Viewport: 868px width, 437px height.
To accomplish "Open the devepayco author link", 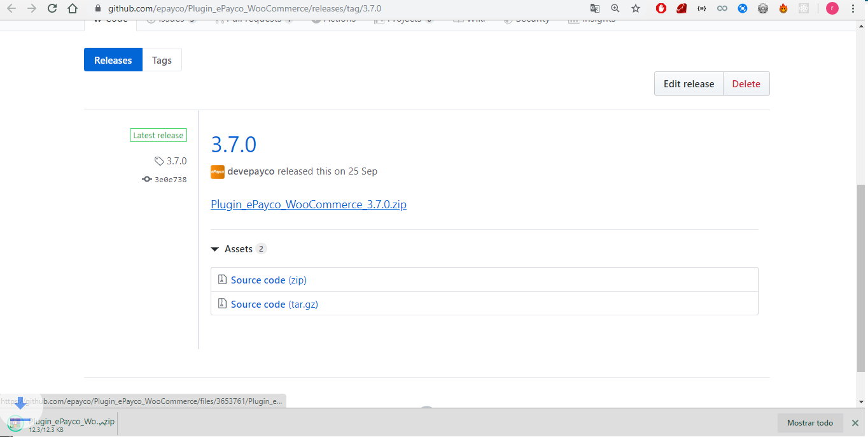I will pos(251,171).
